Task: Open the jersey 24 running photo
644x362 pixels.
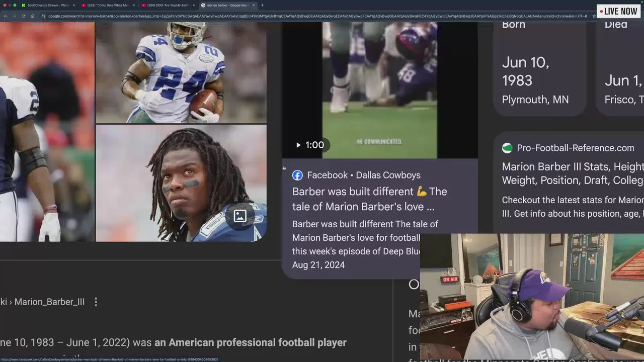Action: 181,72
